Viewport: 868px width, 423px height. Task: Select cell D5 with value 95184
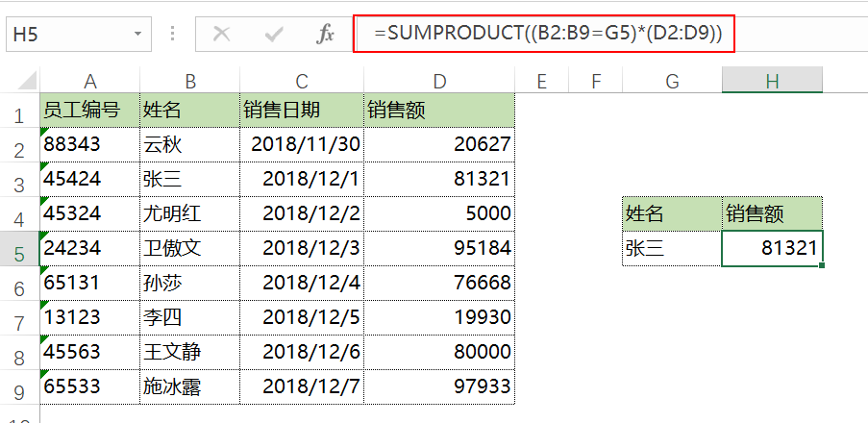coord(439,249)
